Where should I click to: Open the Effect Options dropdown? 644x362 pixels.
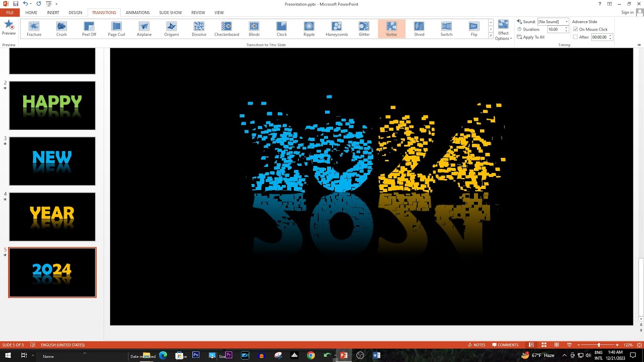(503, 30)
